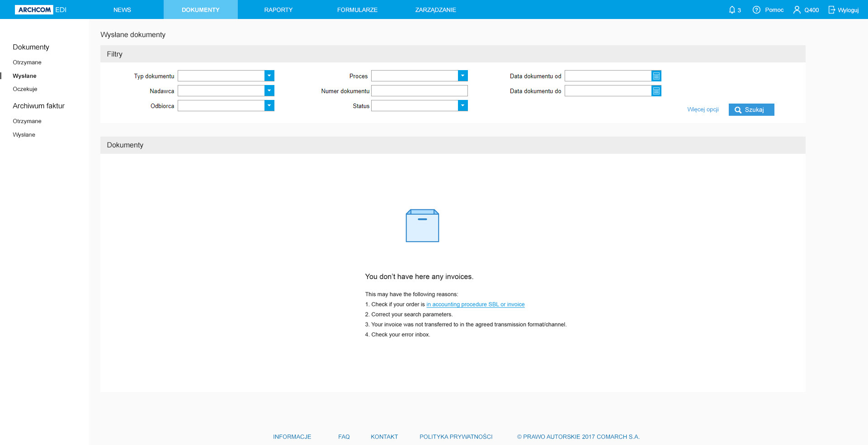The height and width of the screenshot is (445, 868).
Task: Open calendar for Data dokumentu do
Action: pyautogui.click(x=656, y=91)
